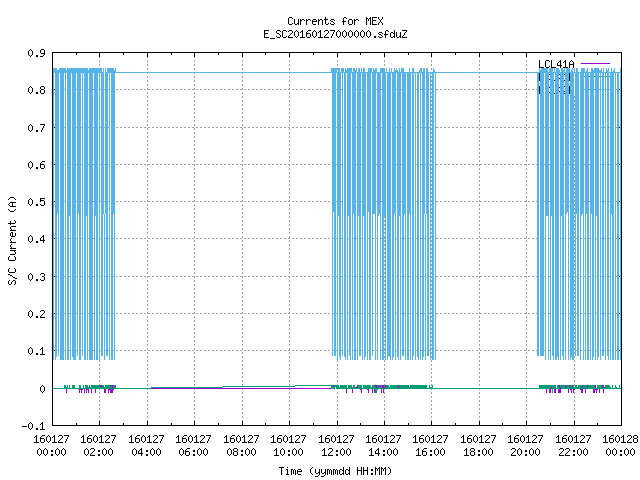
Task: Click the x-axis label "160127 22:00"
Action: (x=573, y=446)
